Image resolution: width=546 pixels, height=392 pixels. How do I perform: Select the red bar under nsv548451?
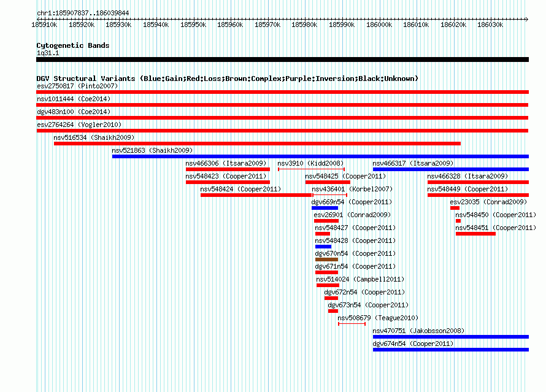click(x=475, y=234)
